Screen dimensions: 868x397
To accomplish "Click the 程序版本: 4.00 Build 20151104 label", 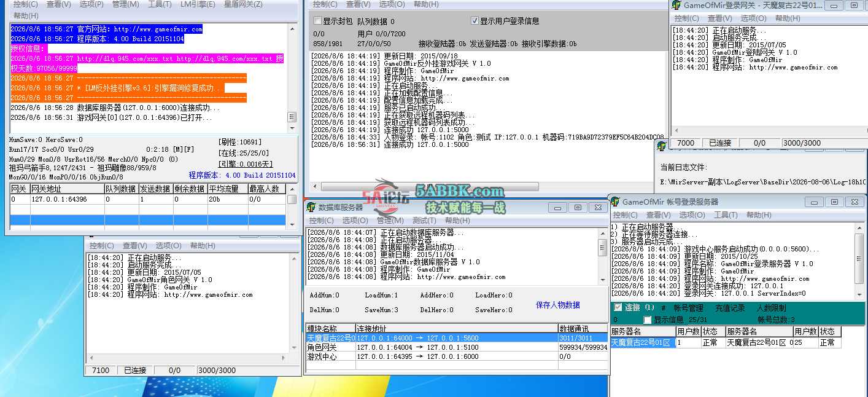I will click(x=242, y=175).
